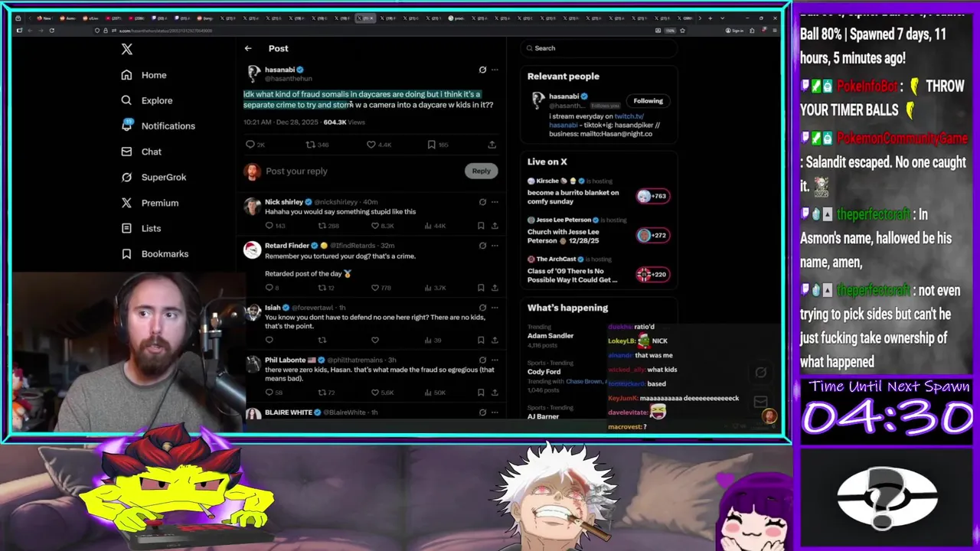980x551 pixels.
Task: View analytics on Nick shirley's reply 44K
Action: [x=436, y=226]
